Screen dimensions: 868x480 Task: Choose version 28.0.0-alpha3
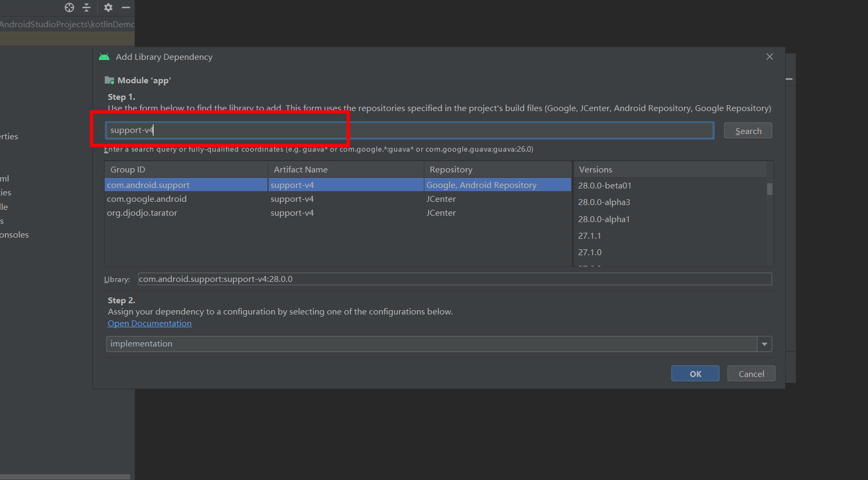(x=604, y=202)
